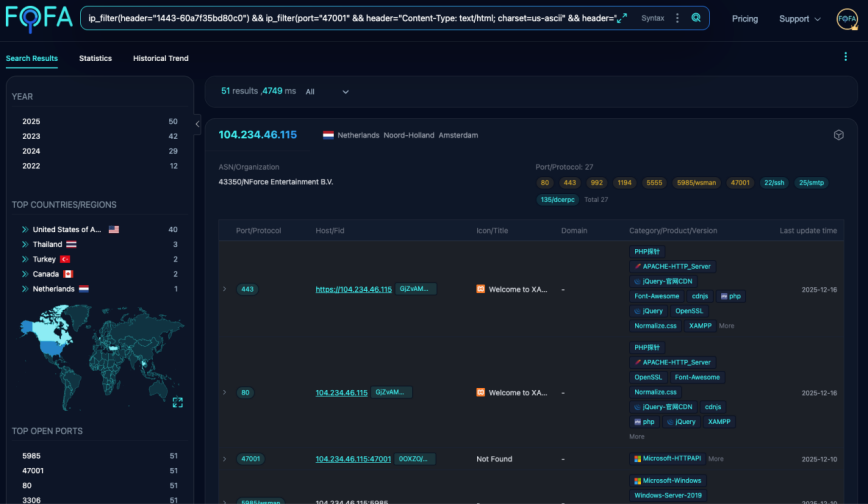This screenshot has height=504, width=868.
Task: Collapse the left filter sidebar
Action: pos(197,124)
